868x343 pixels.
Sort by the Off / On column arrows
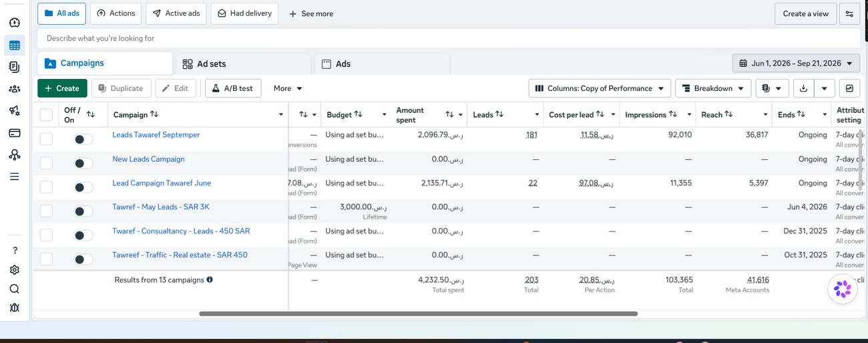click(91, 115)
